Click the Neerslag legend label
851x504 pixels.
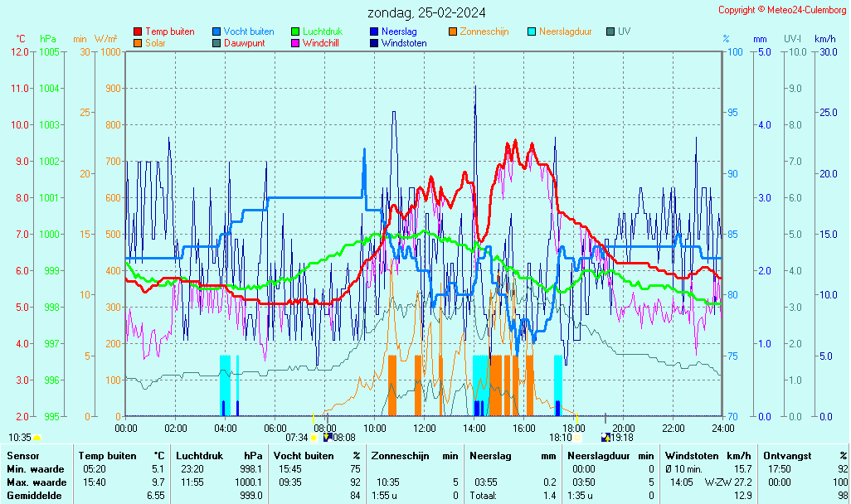pyautogui.click(x=399, y=31)
